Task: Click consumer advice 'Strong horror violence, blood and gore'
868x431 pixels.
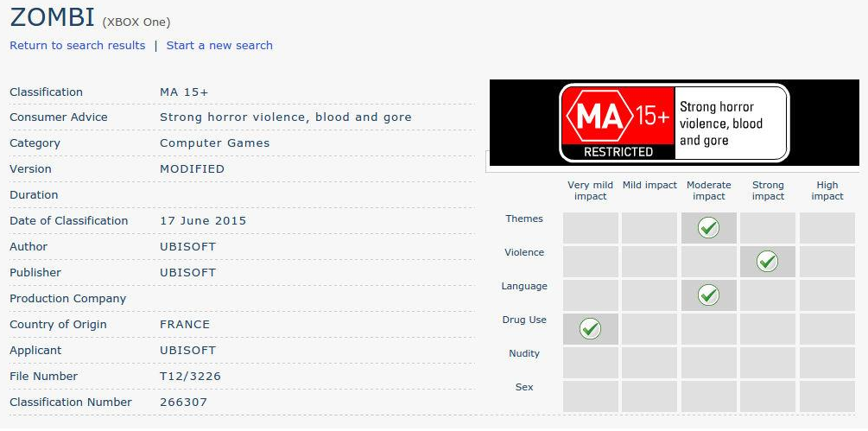Action: [286, 117]
